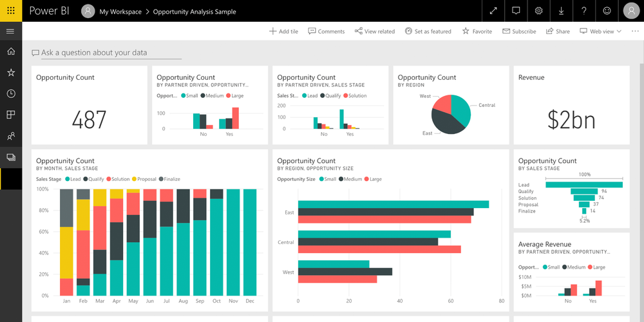Open Apps icon in left sidebar
The width and height of the screenshot is (644, 322).
(x=11, y=115)
